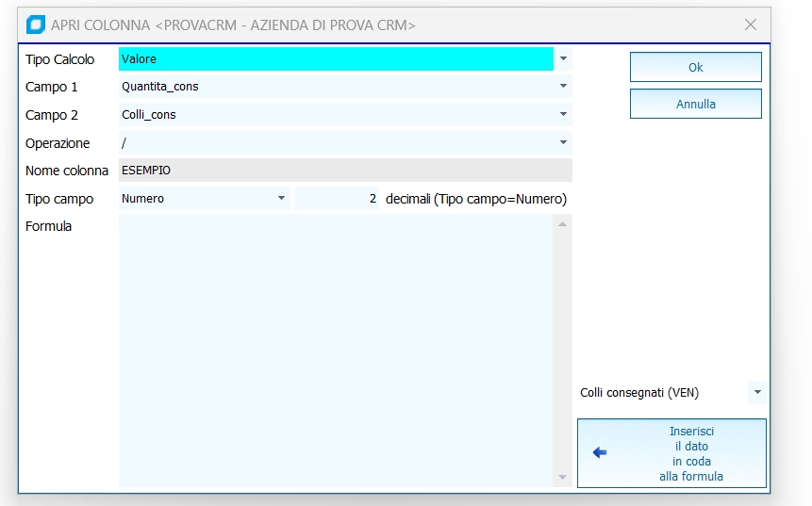Expand the Campo 2 dropdown arrow

pos(563,114)
